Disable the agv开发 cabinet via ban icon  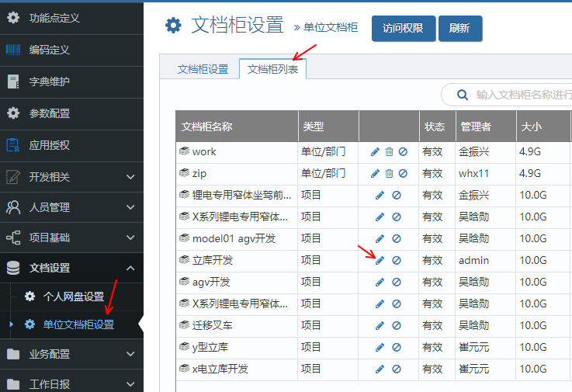[x=397, y=283]
